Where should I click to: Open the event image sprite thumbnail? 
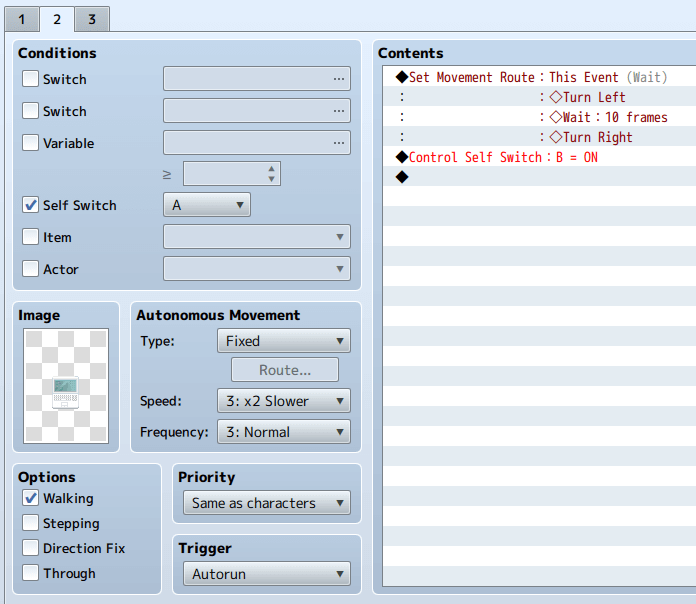(66, 386)
